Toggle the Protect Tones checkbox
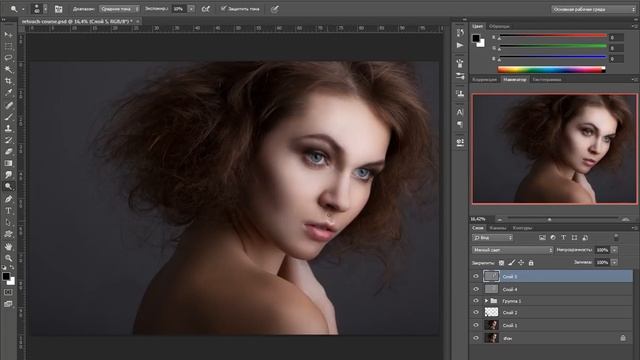The height and width of the screenshot is (360, 640). coord(223,9)
